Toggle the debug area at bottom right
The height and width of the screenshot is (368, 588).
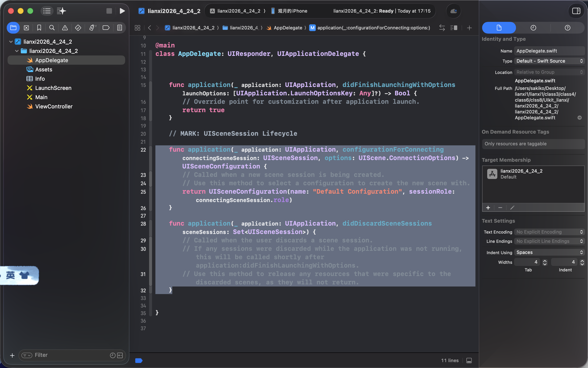point(469,360)
